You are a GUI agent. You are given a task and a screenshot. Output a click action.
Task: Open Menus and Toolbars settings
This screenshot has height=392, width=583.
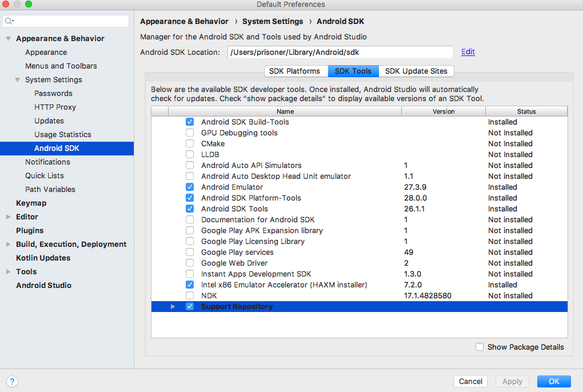coord(61,66)
